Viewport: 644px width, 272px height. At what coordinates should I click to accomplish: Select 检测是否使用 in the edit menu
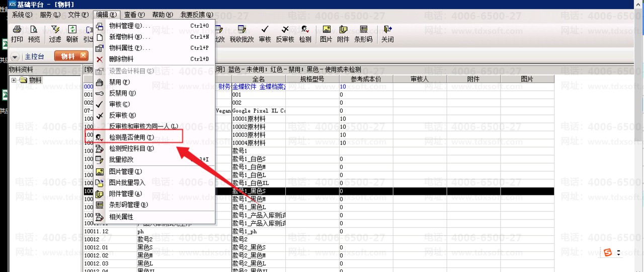coord(131,137)
